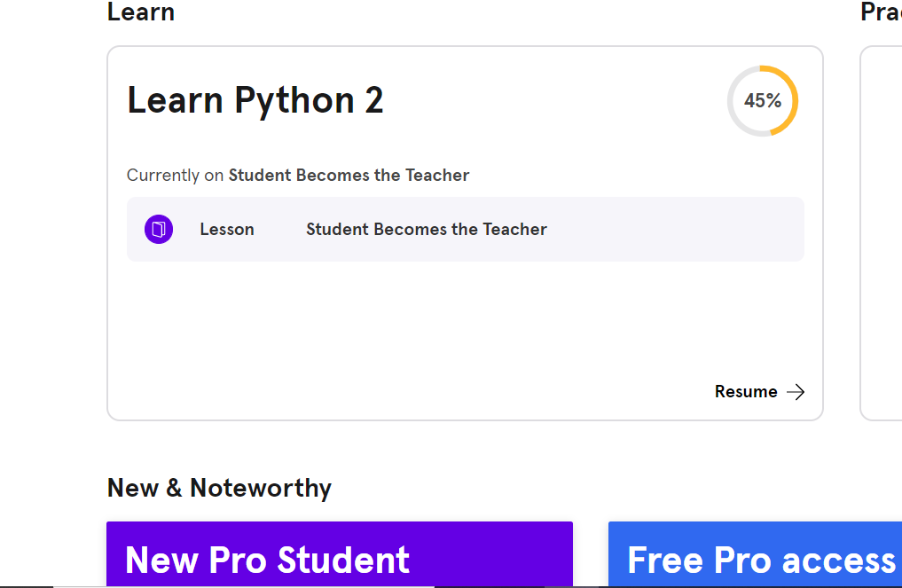This screenshot has width=902, height=588.
Task: Click the word "Free" in the blue banner
Action: pos(665,560)
